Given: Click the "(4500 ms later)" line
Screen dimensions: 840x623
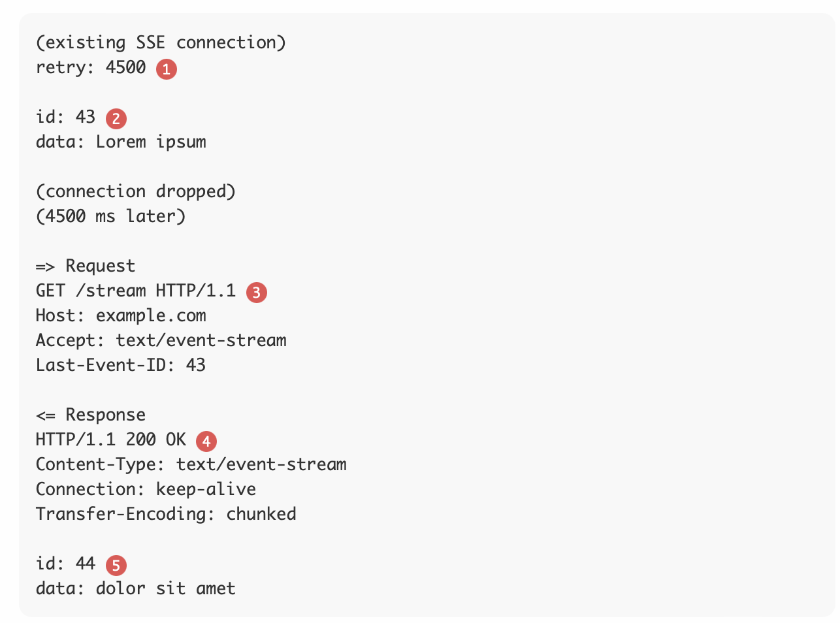Looking at the screenshot, I should [111, 217].
